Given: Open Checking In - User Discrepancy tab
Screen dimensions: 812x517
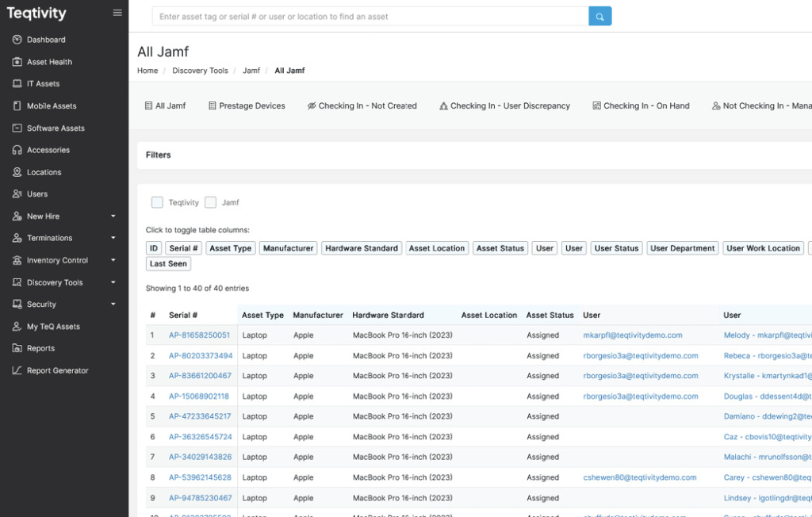Looking at the screenshot, I should click(x=504, y=105).
